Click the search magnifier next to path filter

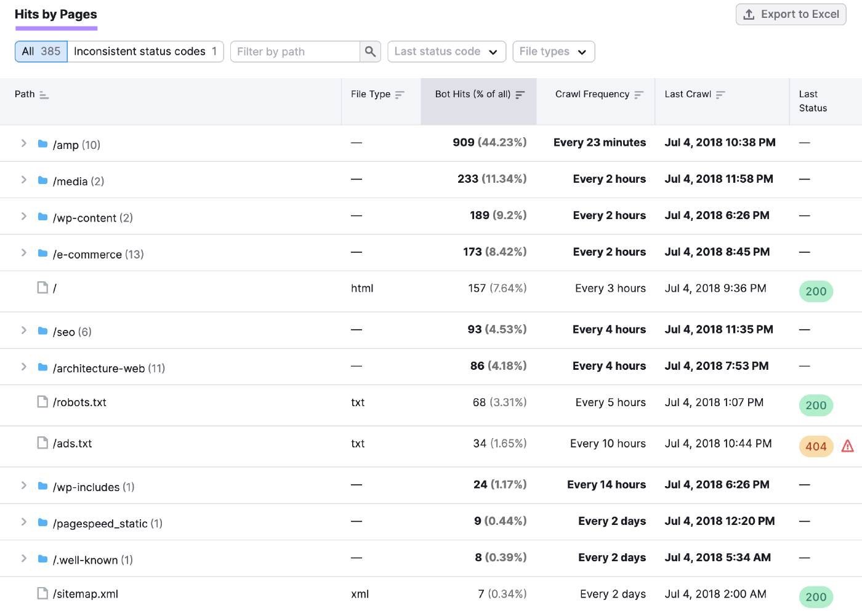tap(370, 52)
